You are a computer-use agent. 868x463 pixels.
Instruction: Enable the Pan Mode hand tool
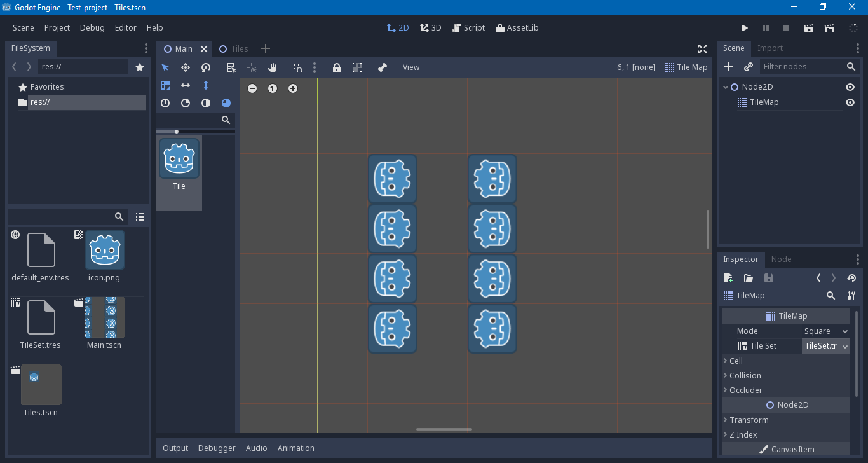pos(272,67)
